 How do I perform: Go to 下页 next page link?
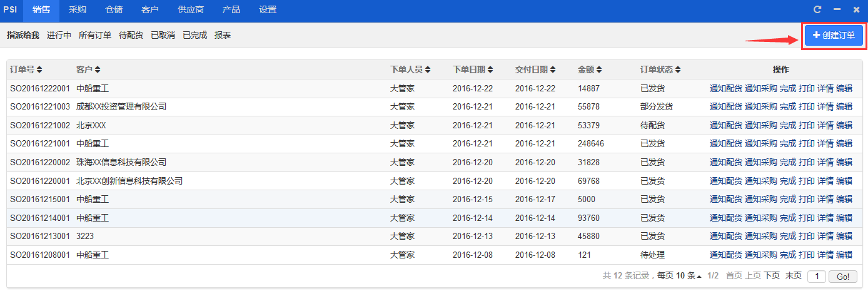pyautogui.click(x=772, y=276)
